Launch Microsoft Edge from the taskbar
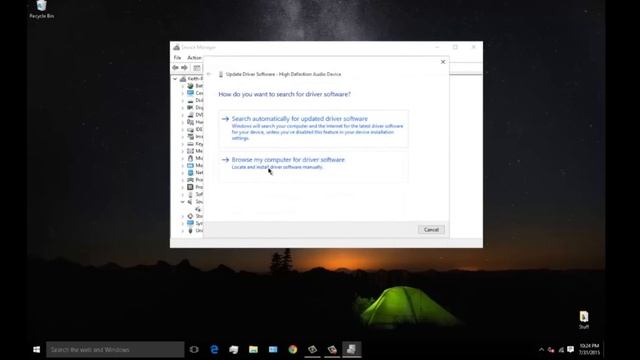640x360 pixels. (214, 349)
